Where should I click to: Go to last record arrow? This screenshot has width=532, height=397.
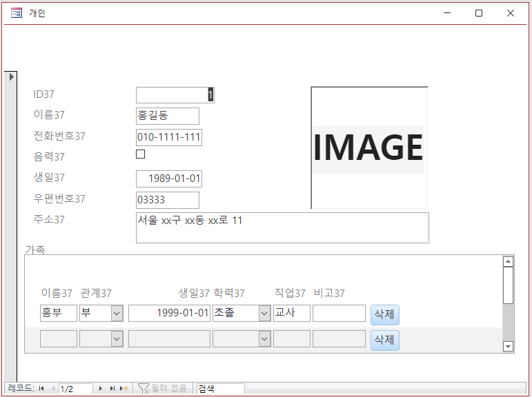[x=112, y=388]
